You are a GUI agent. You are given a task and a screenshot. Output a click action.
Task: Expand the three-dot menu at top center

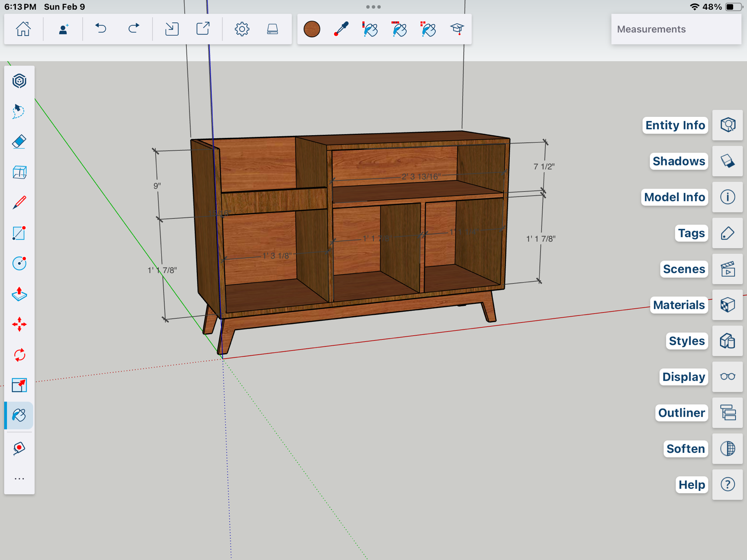tap(373, 7)
